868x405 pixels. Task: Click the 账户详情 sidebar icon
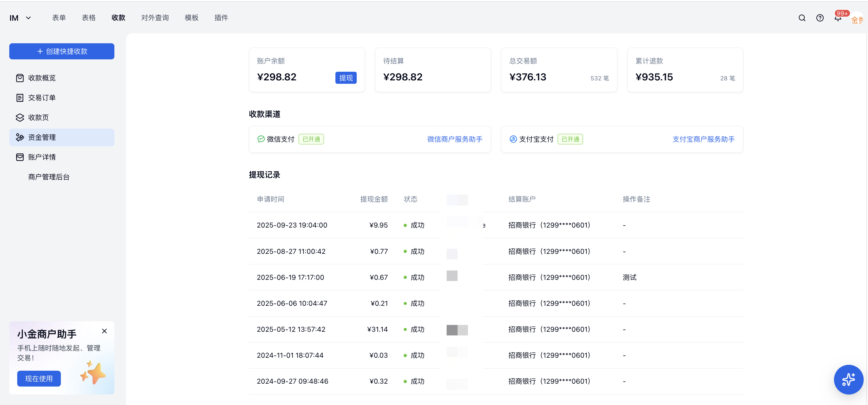pyautogui.click(x=20, y=157)
